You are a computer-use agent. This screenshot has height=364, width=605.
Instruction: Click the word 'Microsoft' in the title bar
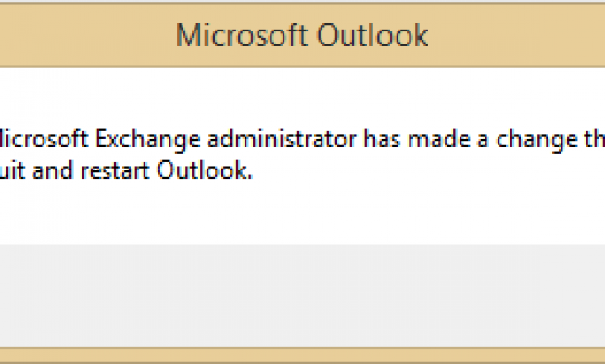242,35
